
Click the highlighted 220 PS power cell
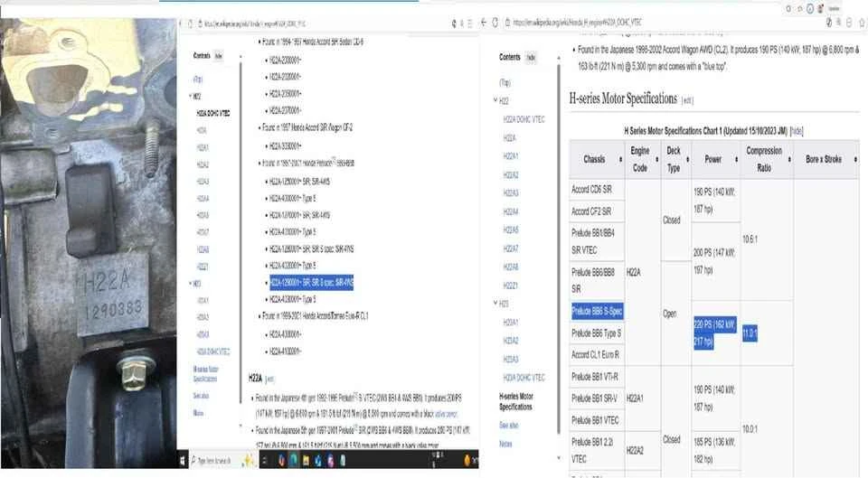pos(714,333)
